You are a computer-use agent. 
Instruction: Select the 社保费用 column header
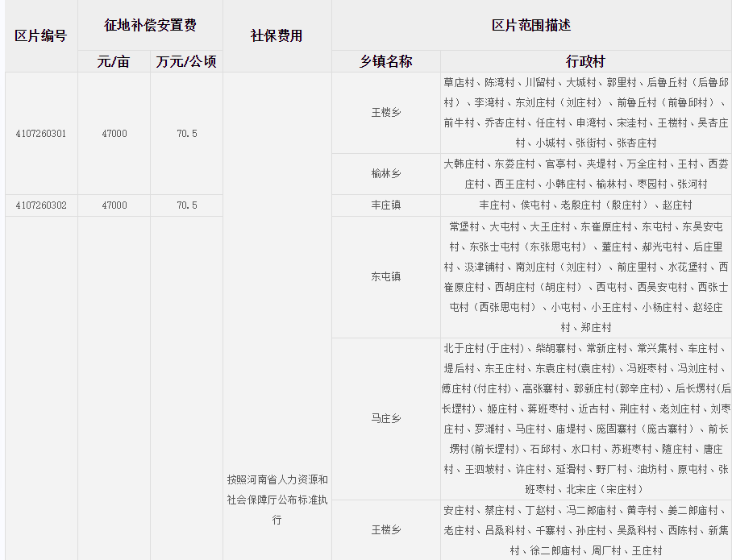277,35
